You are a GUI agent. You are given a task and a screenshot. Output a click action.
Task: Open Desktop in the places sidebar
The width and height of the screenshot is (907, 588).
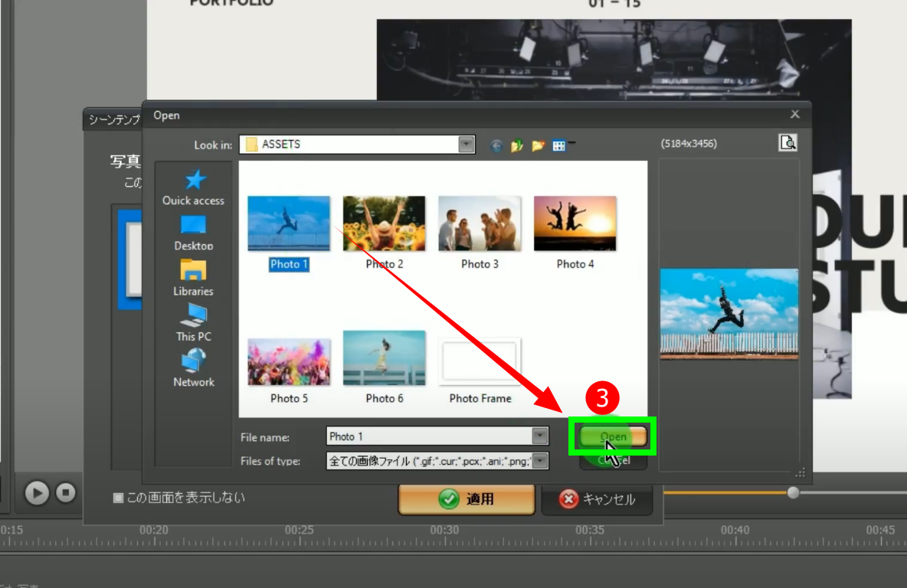(193, 233)
